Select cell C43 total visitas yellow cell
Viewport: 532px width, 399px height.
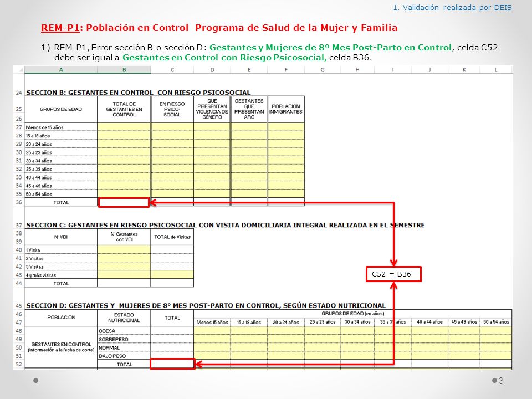tap(172, 275)
